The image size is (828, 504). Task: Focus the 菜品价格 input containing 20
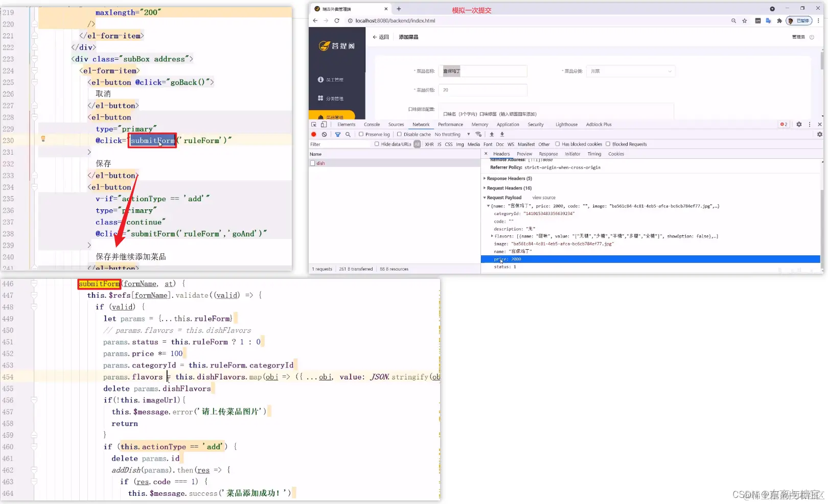click(x=483, y=90)
